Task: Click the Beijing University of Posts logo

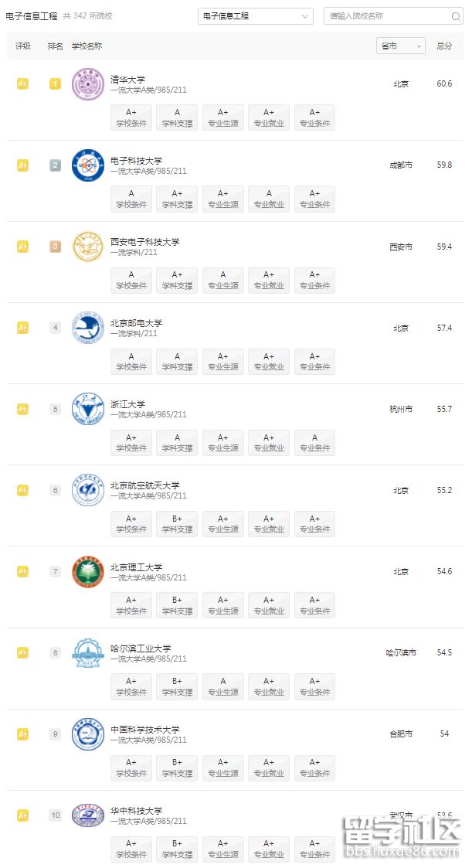Action: click(x=87, y=328)
